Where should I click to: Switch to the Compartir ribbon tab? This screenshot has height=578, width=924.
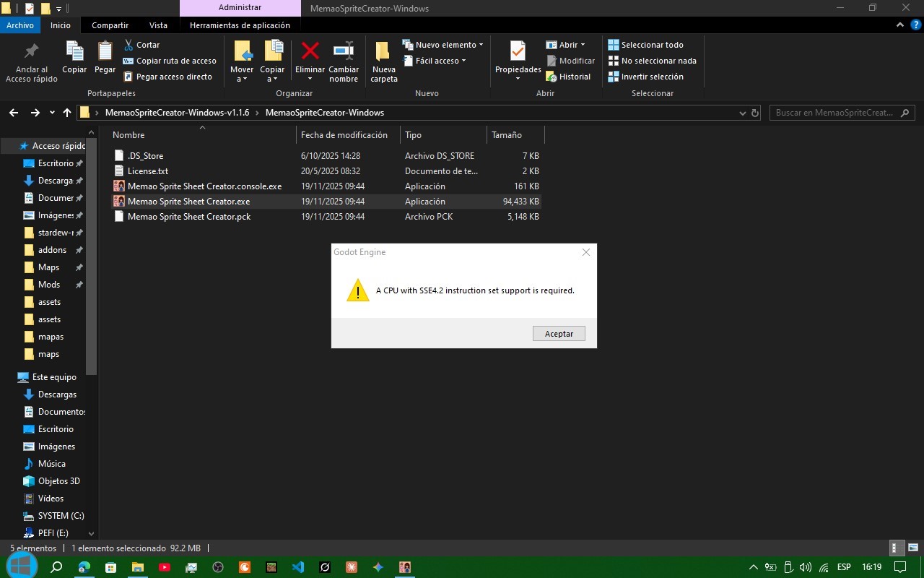[110, 25]
